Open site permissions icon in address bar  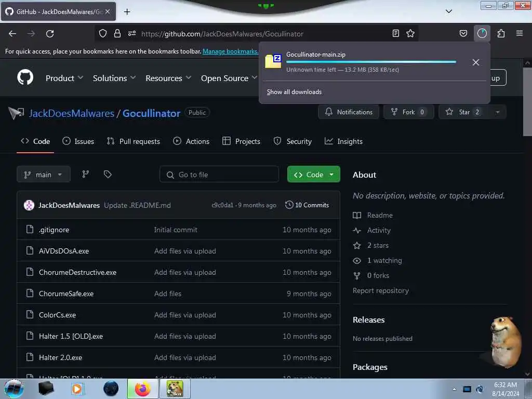point(132,34)
